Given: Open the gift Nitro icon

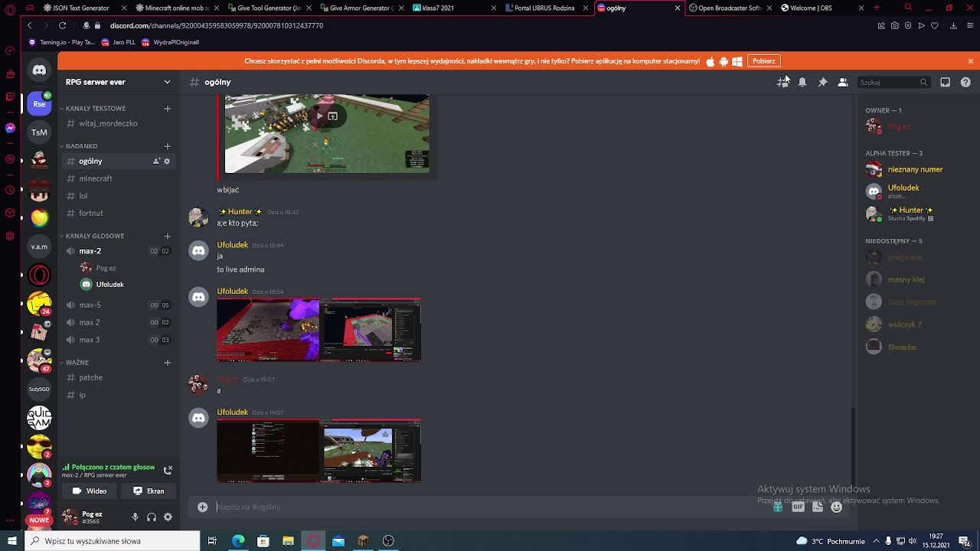Looking at the screenshot, I should [778, 507].
